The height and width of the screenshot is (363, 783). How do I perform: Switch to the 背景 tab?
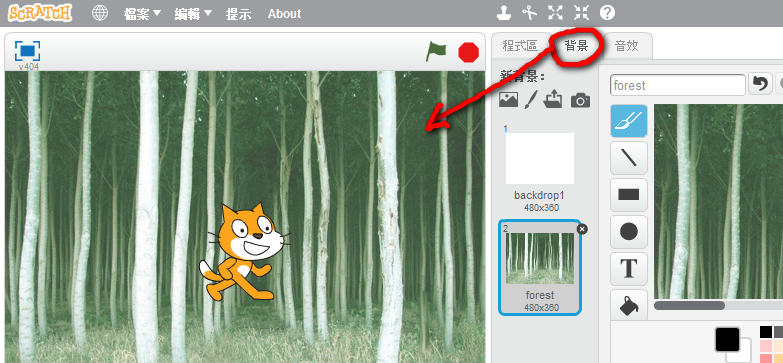point(576,46)
